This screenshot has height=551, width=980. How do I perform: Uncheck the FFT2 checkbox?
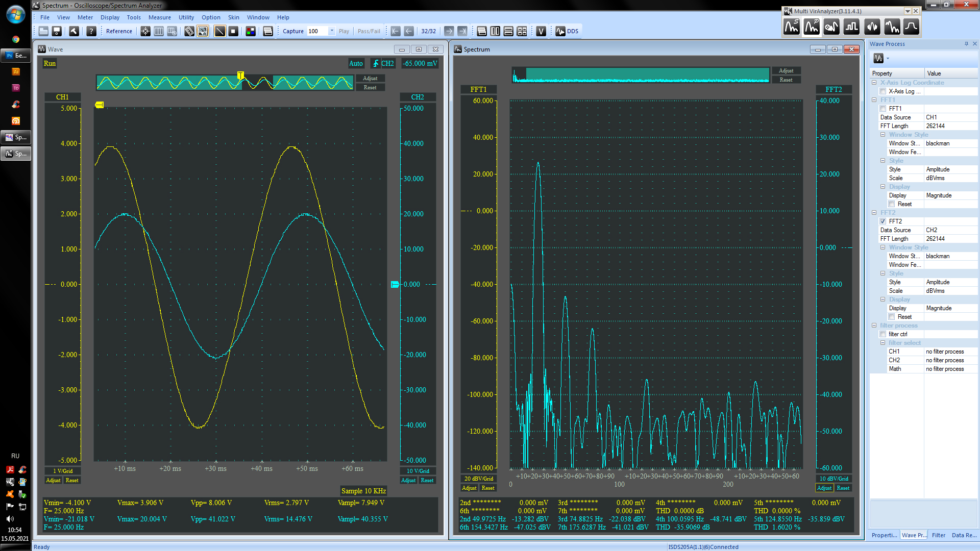[883, 221]
